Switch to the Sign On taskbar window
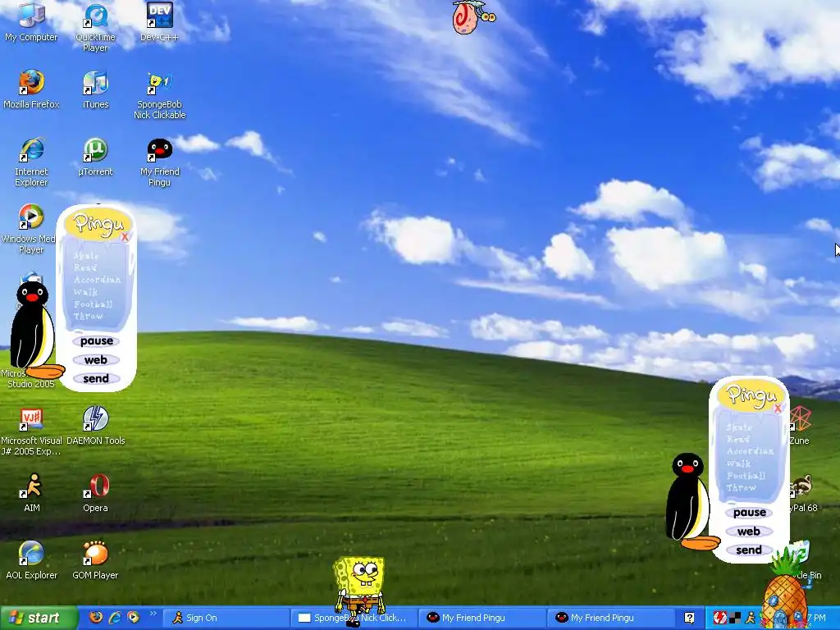This screenshot has width=840, height=630. click(225, 618)
